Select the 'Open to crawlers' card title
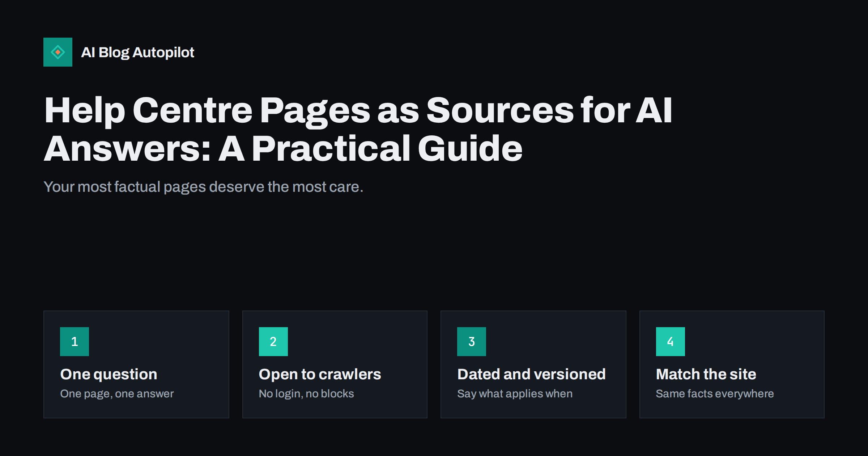Viewport: 868px width, 456px height. [320, 374]
